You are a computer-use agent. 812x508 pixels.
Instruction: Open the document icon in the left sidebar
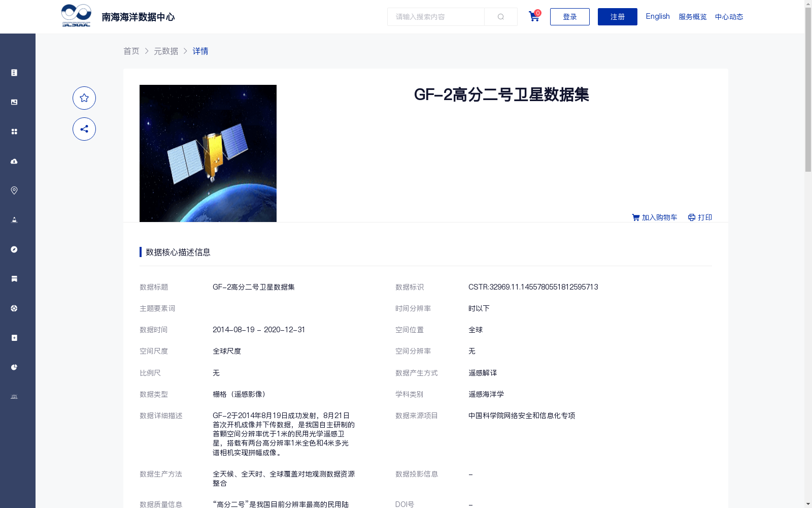pyautogui.click(x=14, y=73)
